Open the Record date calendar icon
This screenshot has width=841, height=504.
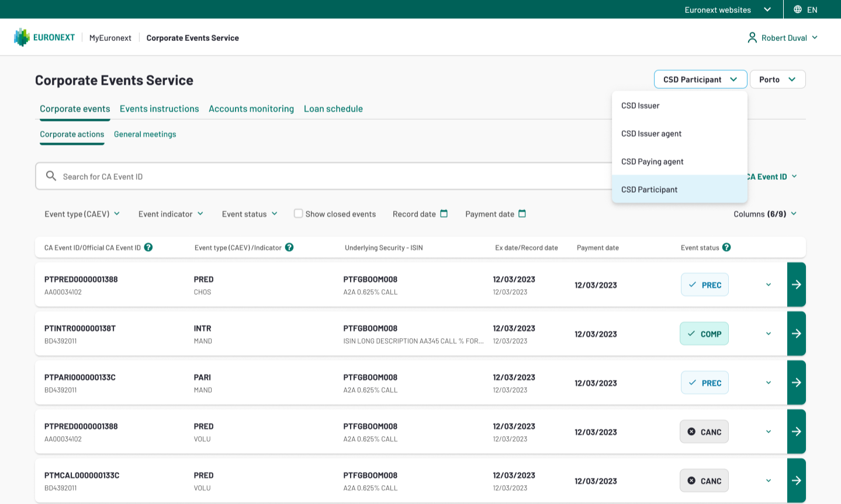point(444,214)
